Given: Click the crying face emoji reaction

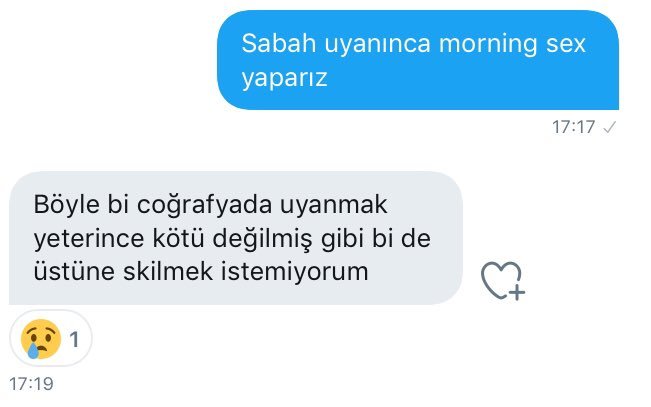Looking at the screenshot, I should (41, 339).
